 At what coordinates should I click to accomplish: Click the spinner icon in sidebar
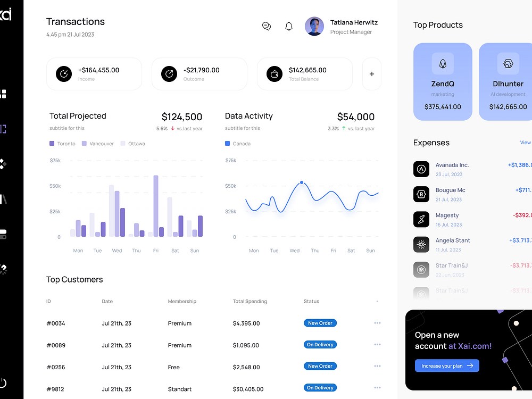point(3,269)
